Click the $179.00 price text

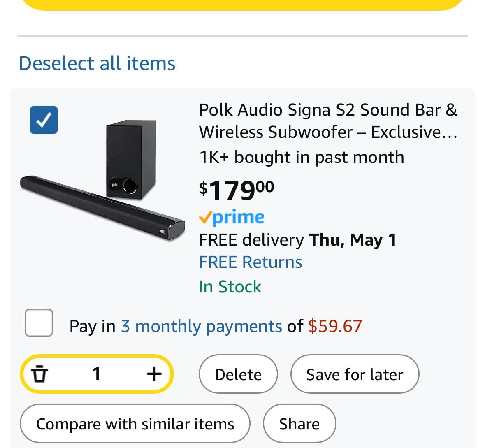coord(237,190)
